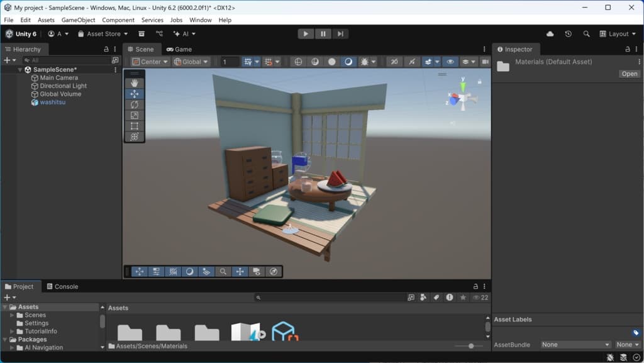Open the cloud services icon
This screenshot has width=644, height=363.
tap(551, 34)
